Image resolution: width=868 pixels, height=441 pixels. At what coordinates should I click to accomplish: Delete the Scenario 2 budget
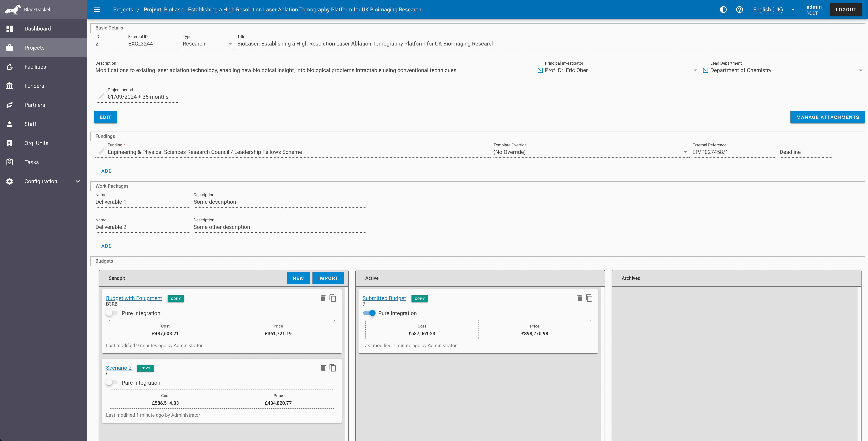click(323, 368)
